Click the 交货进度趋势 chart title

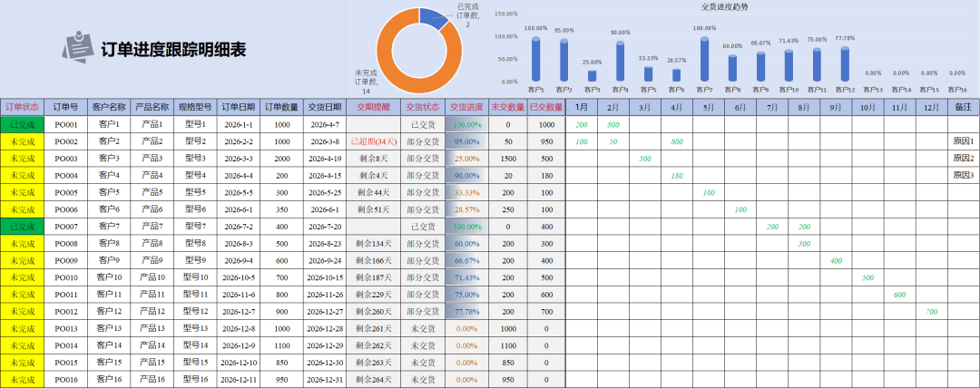[724, 6]
